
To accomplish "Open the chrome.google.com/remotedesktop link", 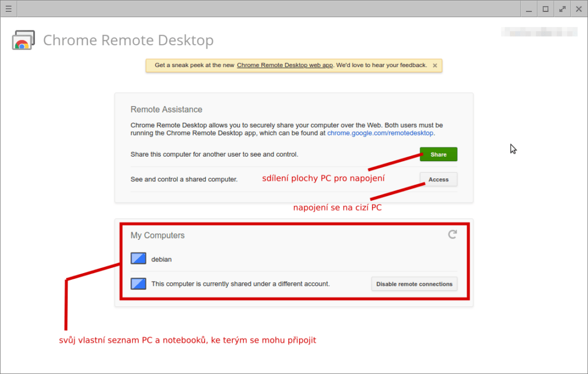I will pyautogui.click(x=380, y=133).
